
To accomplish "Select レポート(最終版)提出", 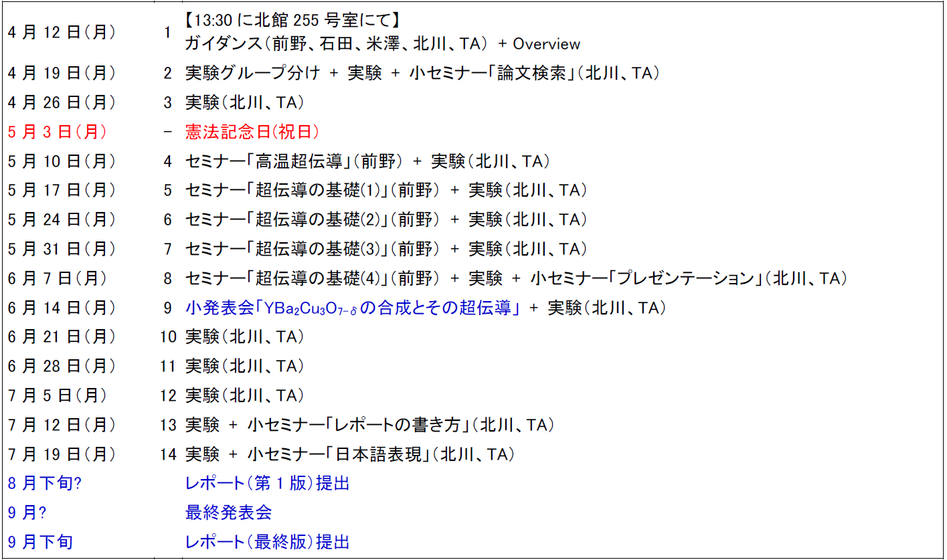I will point(267,542).
